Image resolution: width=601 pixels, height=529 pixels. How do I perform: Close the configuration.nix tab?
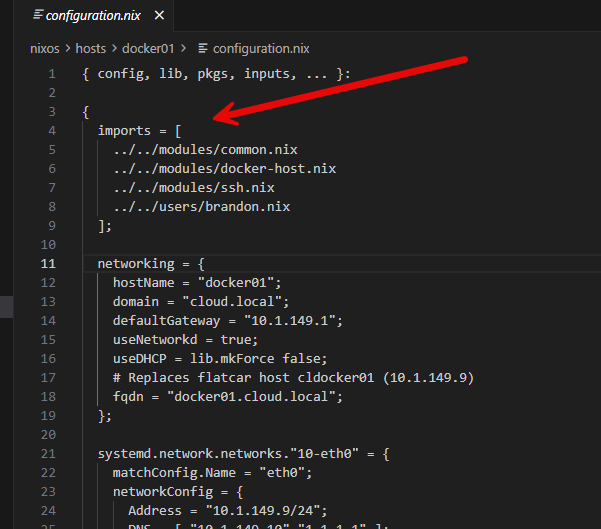pos(159,15)
